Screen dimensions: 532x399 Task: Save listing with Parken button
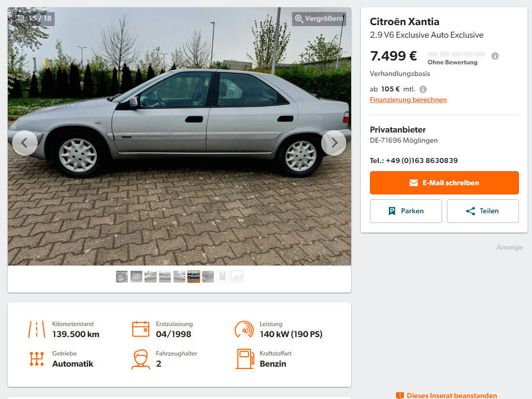(406, 211)
